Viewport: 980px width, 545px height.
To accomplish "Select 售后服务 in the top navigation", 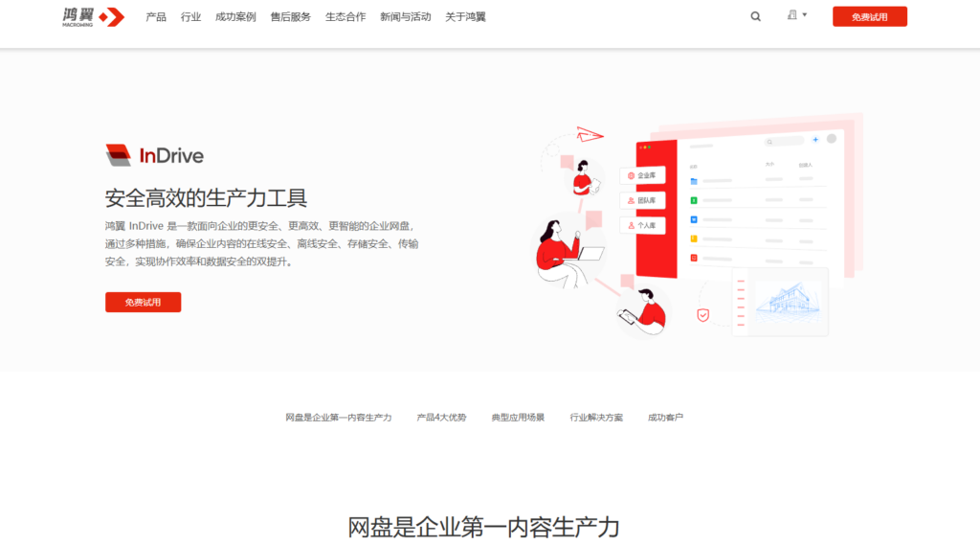I will pos(290,17).
